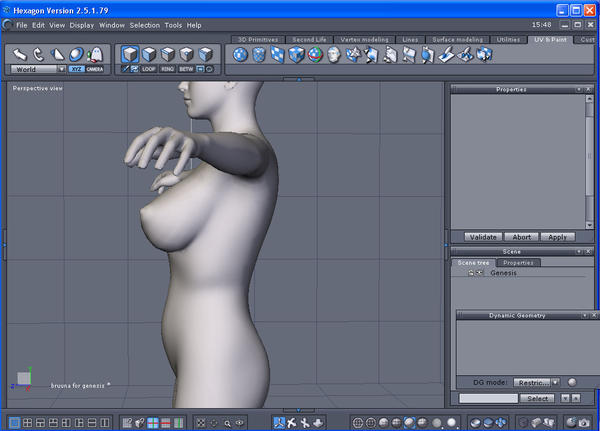Select the Rotate manipulator tool
The height and width of the screenshot is (431, 600).
38,53
